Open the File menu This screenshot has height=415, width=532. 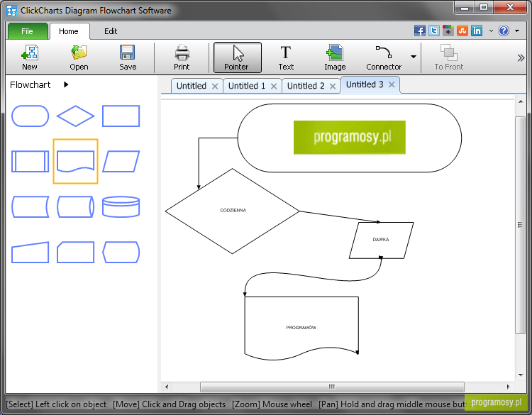tap(28, 31)
